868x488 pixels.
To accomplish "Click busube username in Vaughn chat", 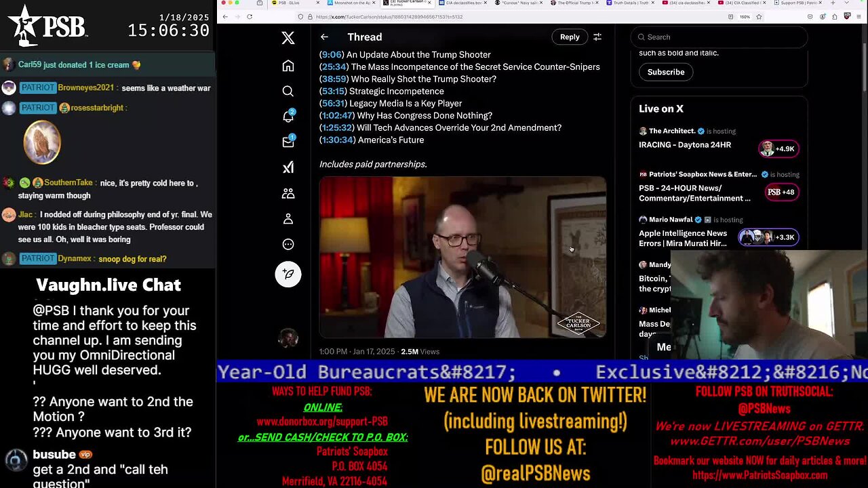I will pyautogui.click(x=54, y=454).
